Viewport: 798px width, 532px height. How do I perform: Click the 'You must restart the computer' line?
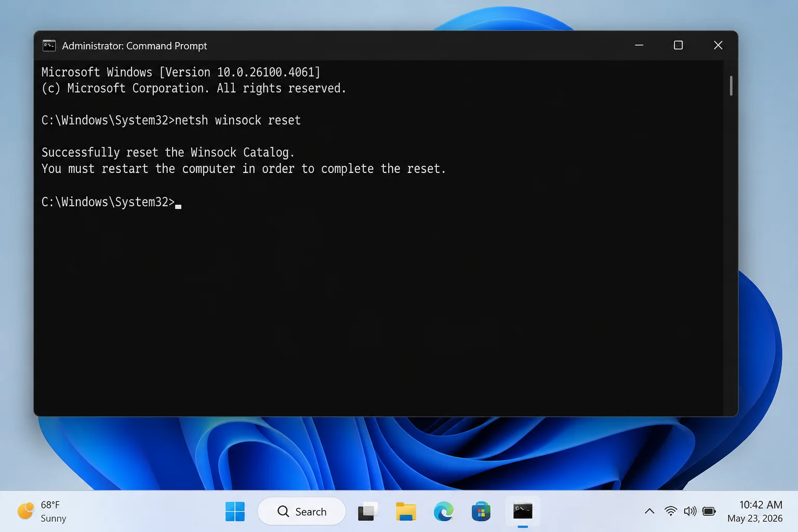pyautogui.click(x=244, y=169)
